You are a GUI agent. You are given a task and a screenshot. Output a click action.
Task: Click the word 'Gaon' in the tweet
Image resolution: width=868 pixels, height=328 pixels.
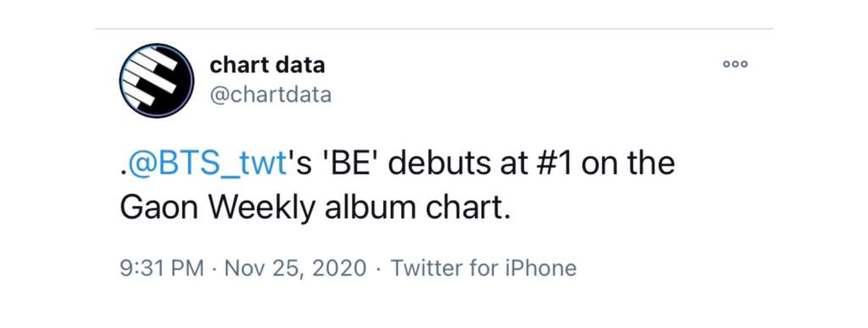(160, 209)
